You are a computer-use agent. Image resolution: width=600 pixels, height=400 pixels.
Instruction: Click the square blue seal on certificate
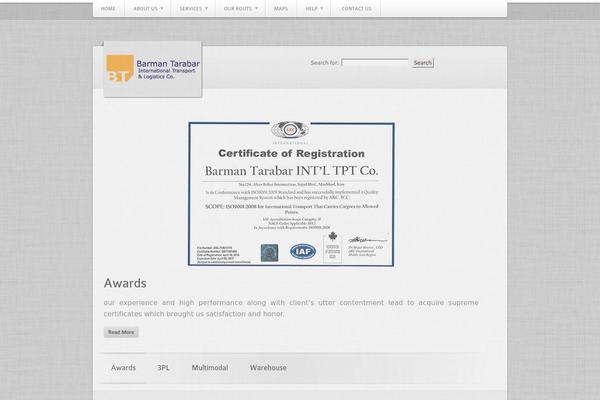pyautogui.click(x=269, y=253)
